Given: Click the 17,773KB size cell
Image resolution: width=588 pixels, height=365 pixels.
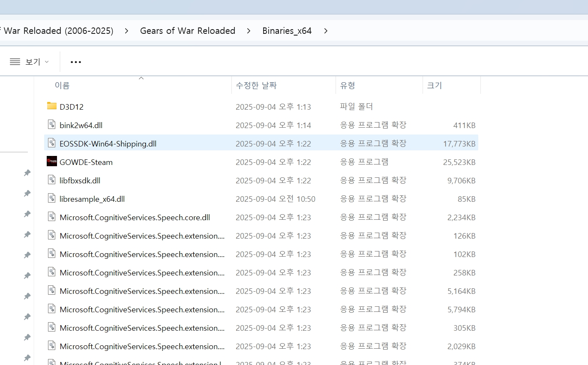Looking at the screenshot, I should coord(459,144).
